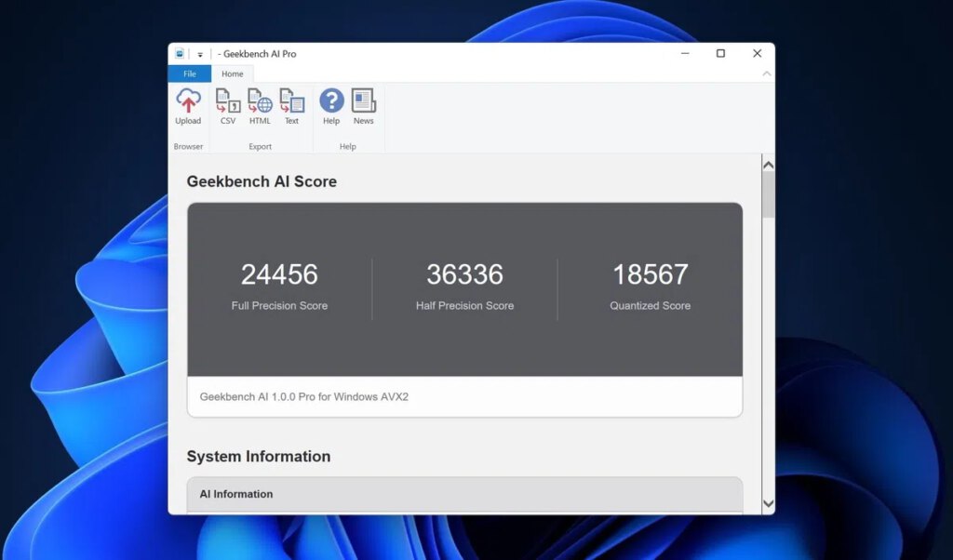Click the Geekbench app icon in title bar
Viewport: 953px width, 560px height.
coord(181,54)
